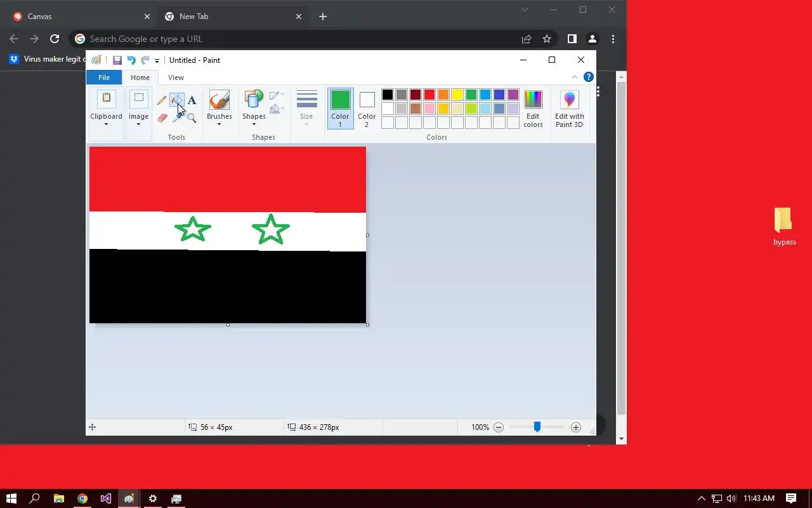Open the shape Fill dropdown
This screenshot has width=812, height=508.
(277, 109)
